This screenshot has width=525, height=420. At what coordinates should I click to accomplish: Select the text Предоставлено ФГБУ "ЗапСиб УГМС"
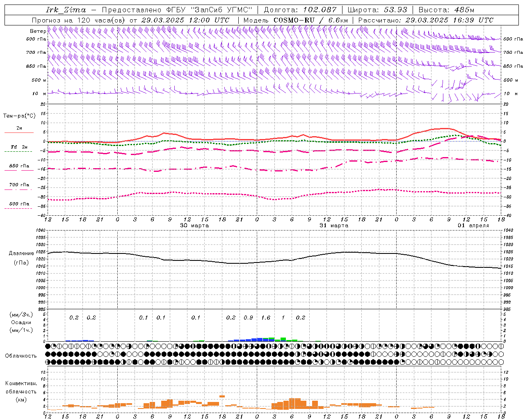coord(177,10)
